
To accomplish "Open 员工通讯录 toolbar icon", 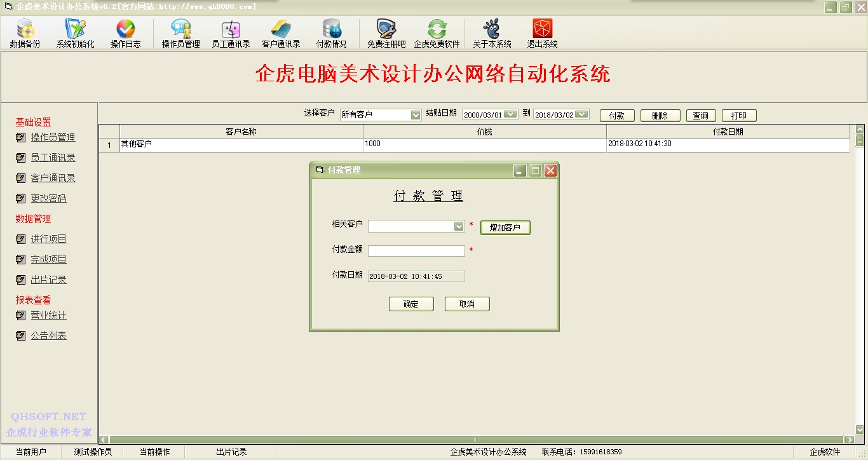I will coord(231,34).
